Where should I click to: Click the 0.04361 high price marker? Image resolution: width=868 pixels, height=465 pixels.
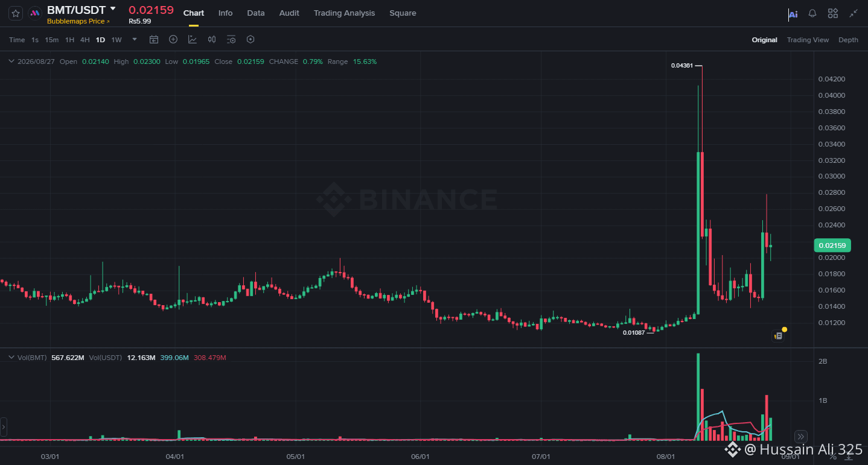(x=681, y=65)
